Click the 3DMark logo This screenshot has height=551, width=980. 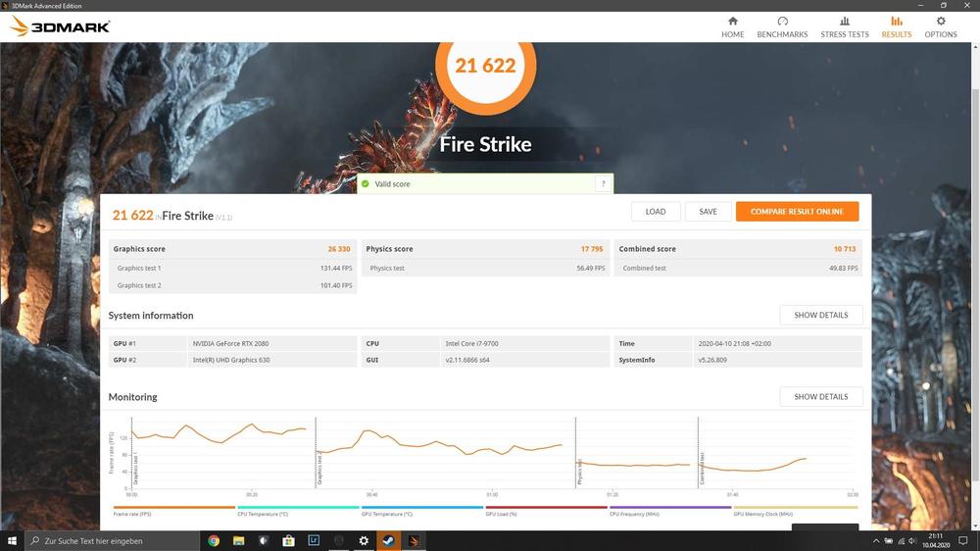click(x=61, y=26)
